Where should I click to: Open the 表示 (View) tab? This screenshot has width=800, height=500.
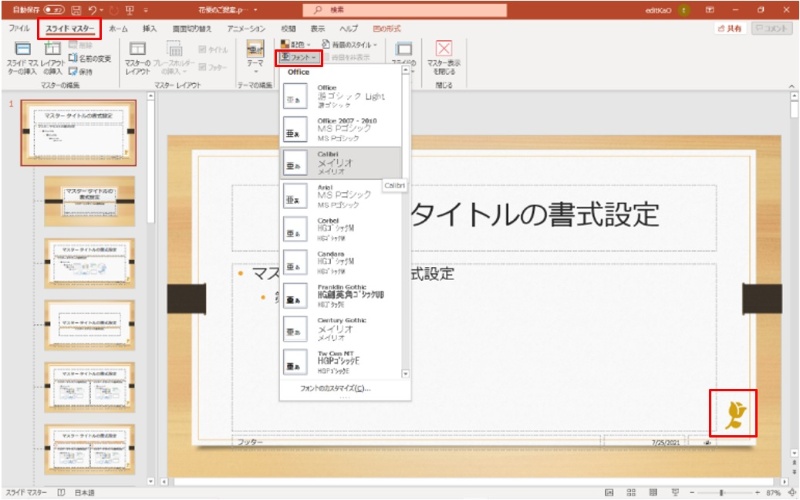pos(317,29)
